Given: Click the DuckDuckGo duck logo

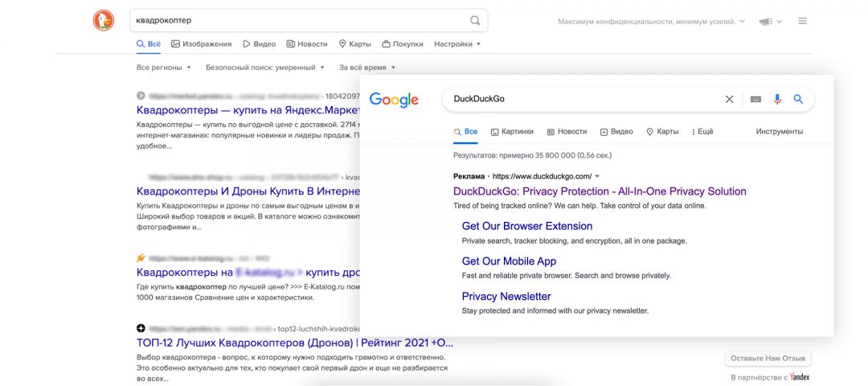Looking at the screenshot, I should click(x=104, y=20).
